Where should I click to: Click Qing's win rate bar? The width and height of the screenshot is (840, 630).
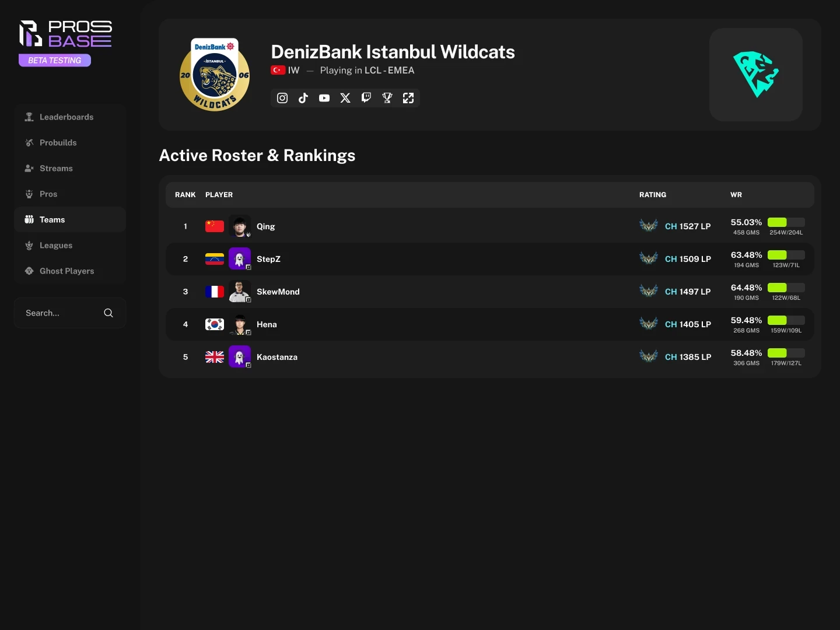point(786,222)
